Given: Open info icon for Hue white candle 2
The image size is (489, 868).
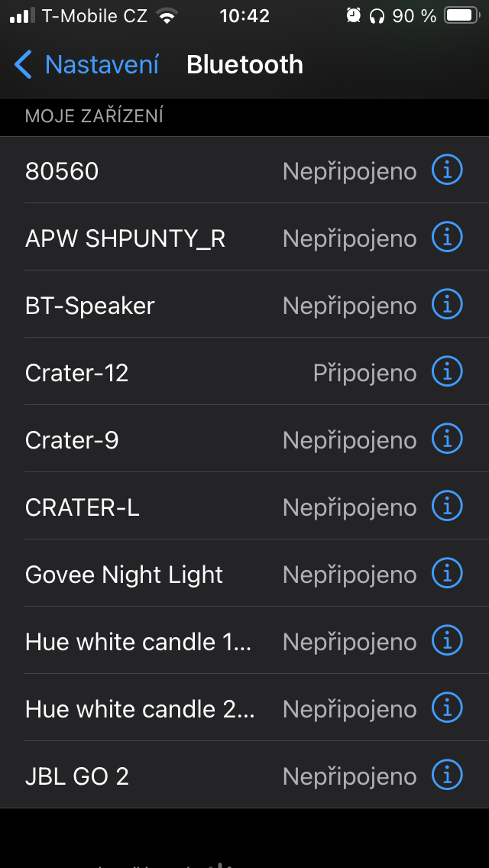Looking at the screenshot, I should (447, 708).
